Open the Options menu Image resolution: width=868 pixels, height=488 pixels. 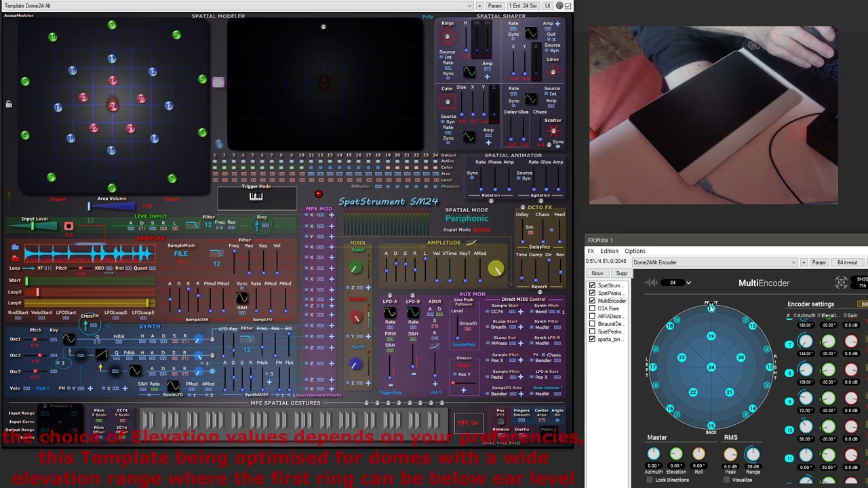(x=635, y=251)
